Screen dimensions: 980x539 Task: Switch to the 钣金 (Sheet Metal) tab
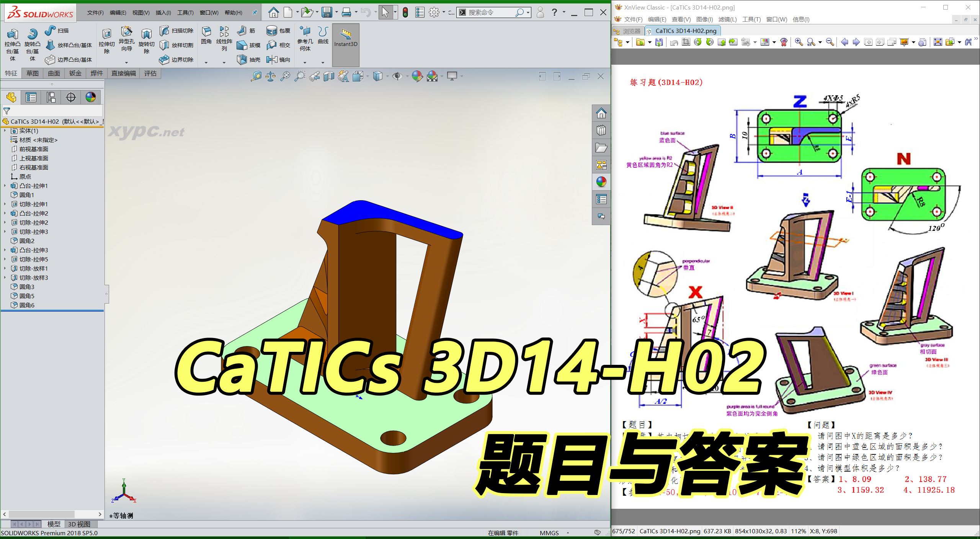75,73
